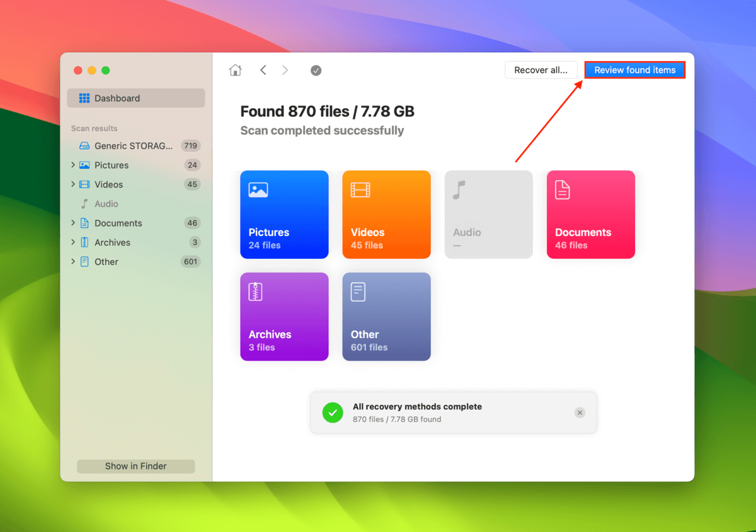The image size is (756, 532).
Task: Dismiss the recovery complete notification
Action: (x=580, y=412)
